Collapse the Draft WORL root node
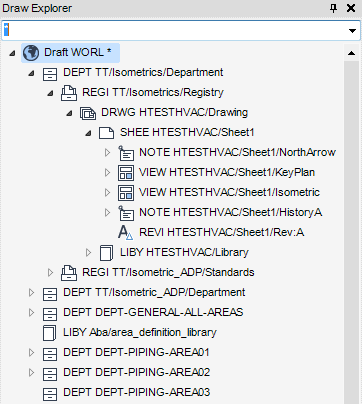The height and width of the screenshot is (404, 362). pos(12,53)
